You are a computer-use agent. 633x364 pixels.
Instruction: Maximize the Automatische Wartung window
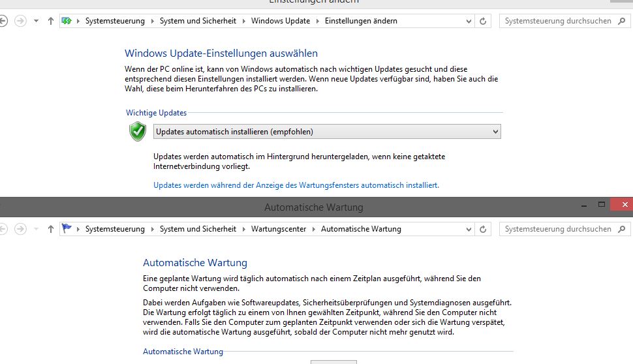(x=601, y=205)
